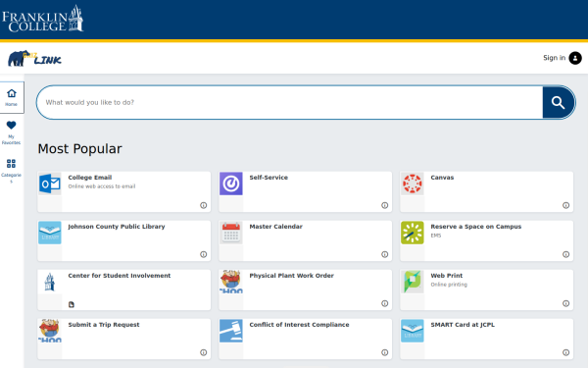
Task: Open Submit a Trip Request icon
Action: pyautogui.click(x=50, y=331)
